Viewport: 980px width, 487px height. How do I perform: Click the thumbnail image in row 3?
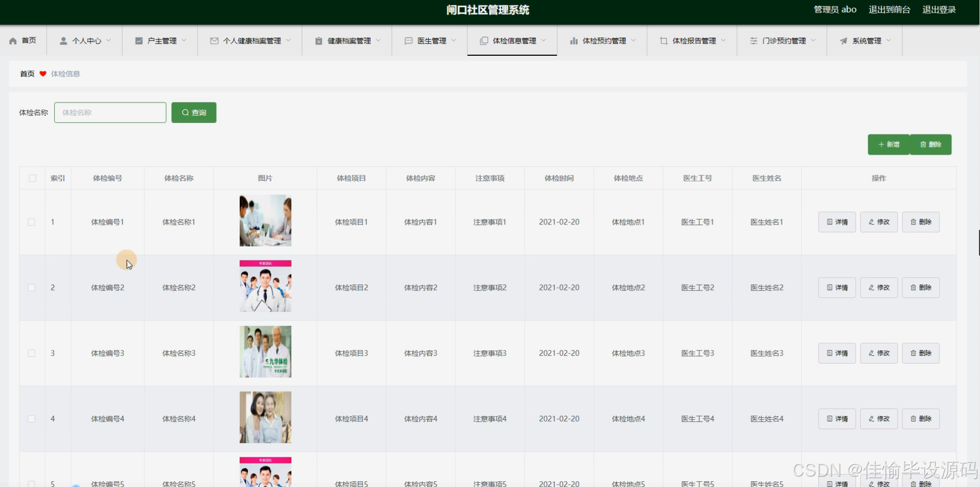[x=265, y=352]
